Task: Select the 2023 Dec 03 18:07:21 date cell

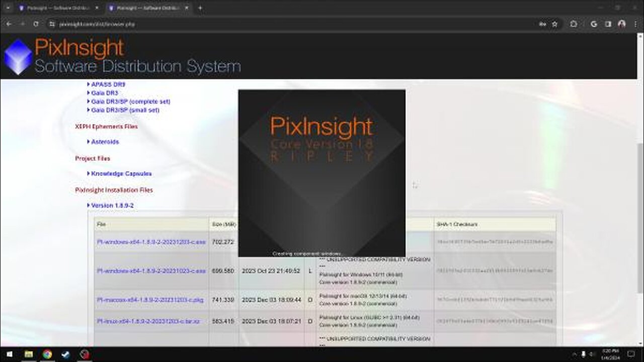Action: [271, 321]
